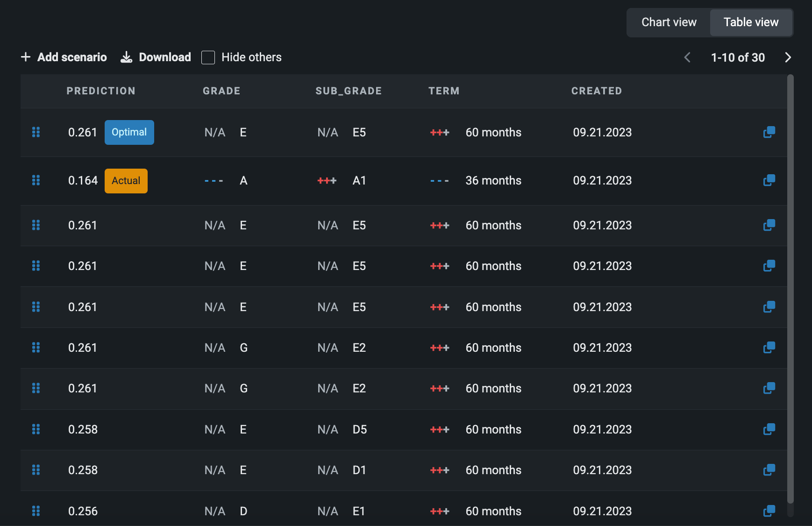Select the Table view tab

[x=751, y=22]
